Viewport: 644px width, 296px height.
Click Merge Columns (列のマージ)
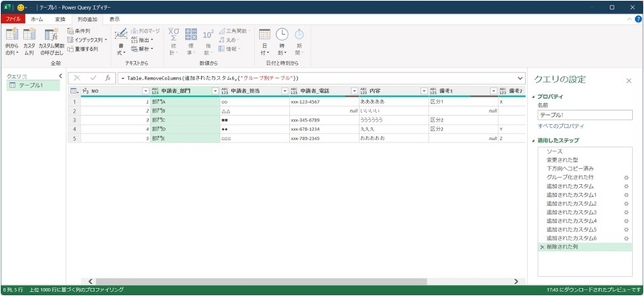[146, 31]
